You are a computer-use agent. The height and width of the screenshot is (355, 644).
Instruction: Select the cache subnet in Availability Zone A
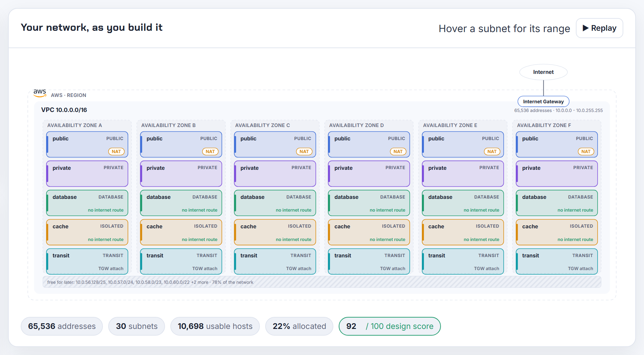click(87, 232)
